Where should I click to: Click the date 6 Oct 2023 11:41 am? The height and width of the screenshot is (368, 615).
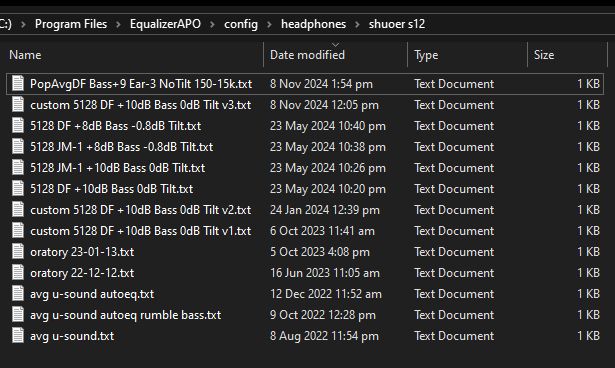click(x=322, y=231)
